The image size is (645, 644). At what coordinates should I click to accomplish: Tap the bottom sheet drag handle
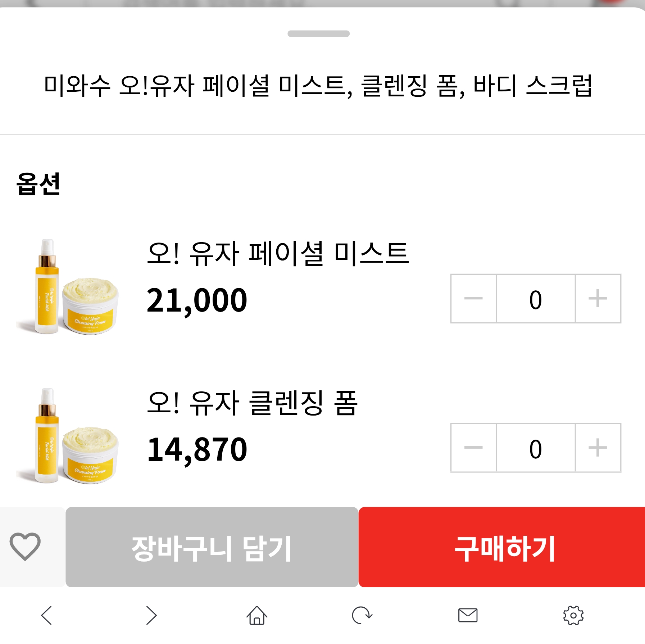point(318,34)
